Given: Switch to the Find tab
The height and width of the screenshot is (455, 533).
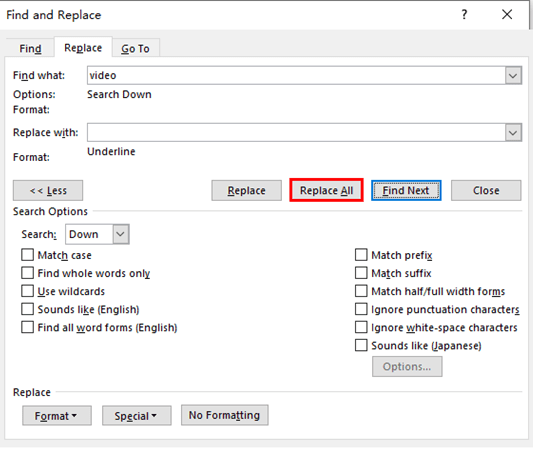Looking at the screenshot, I should (30, 49).
